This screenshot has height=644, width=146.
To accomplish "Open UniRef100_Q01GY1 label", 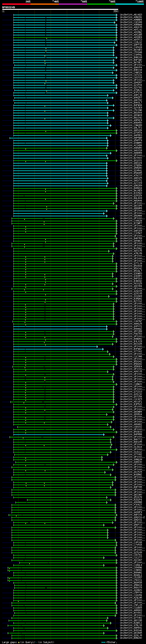I will click(131, 161).
